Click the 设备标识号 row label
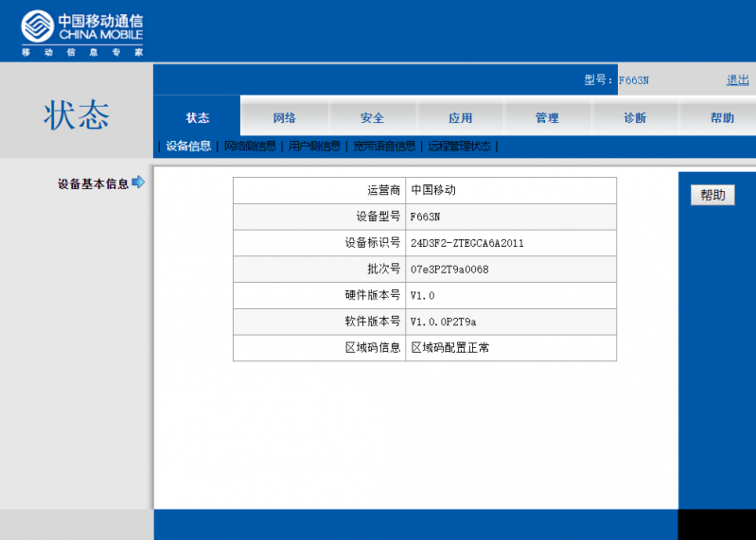This screenshot has width=756, height=540. [x=373, y=243]
